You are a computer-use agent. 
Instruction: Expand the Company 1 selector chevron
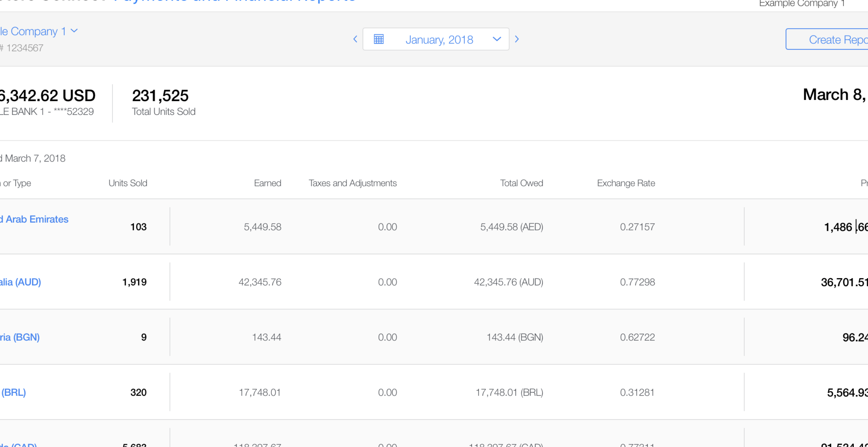(x=74, y=31)
